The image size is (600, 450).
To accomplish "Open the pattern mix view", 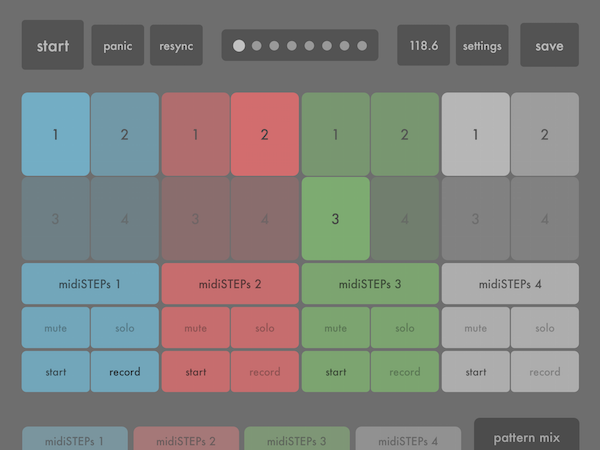I will [x=527, y=435].
